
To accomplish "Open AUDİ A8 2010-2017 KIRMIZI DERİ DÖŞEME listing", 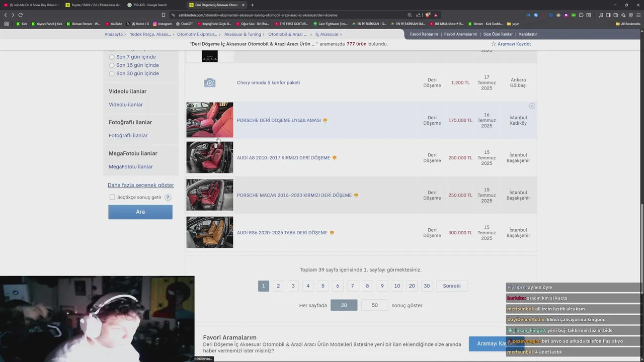I will tap(283, 158).
